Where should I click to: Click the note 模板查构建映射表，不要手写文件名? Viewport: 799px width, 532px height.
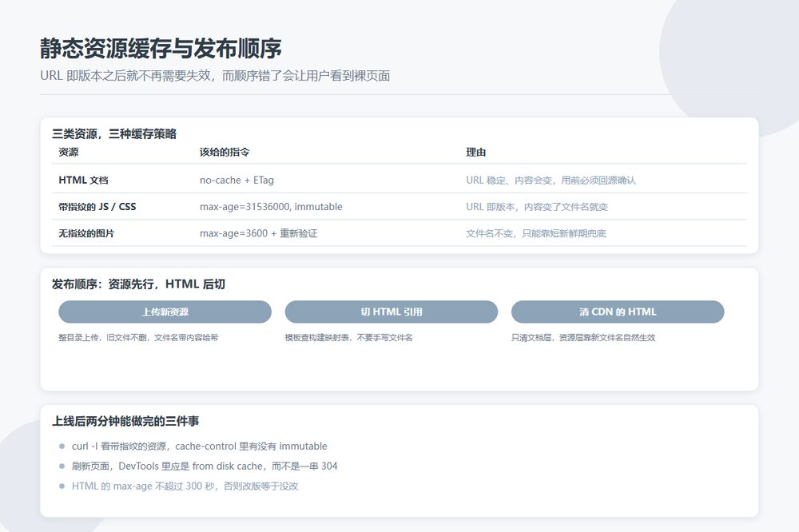click(x=348, y=337)
